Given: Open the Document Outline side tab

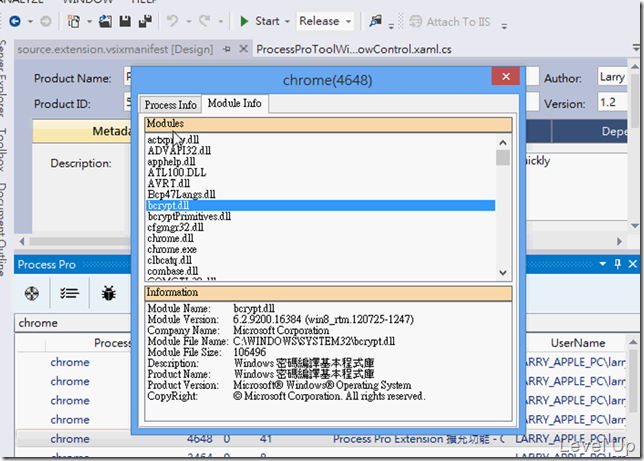Looking at the screenshot, I should tap(3, 230).
